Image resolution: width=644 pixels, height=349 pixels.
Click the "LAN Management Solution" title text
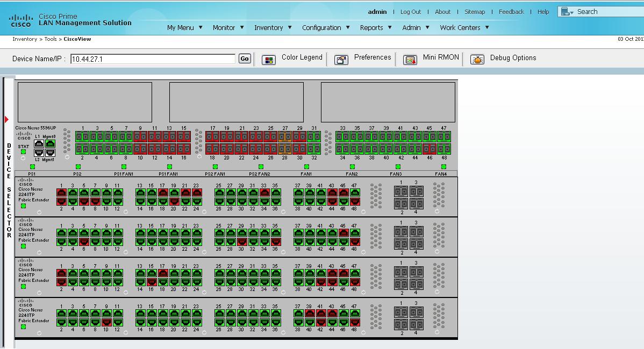click(85, 23)
